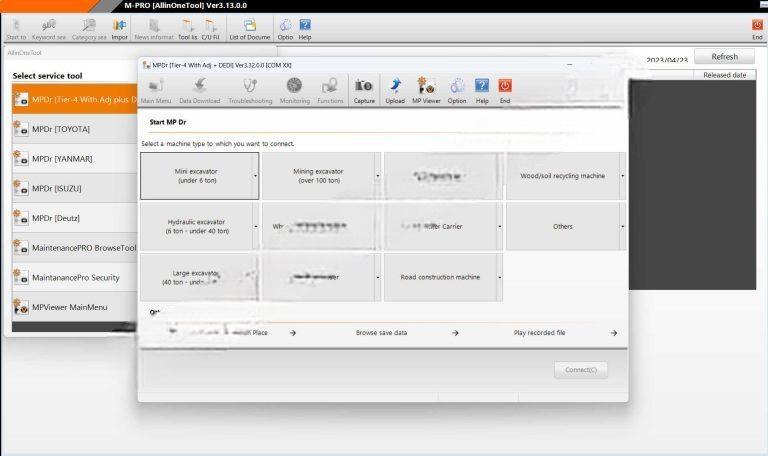This screenshot has height=456, width=768.
Task: Click the red End icon in the MPDr window
Action: point(505,91)
